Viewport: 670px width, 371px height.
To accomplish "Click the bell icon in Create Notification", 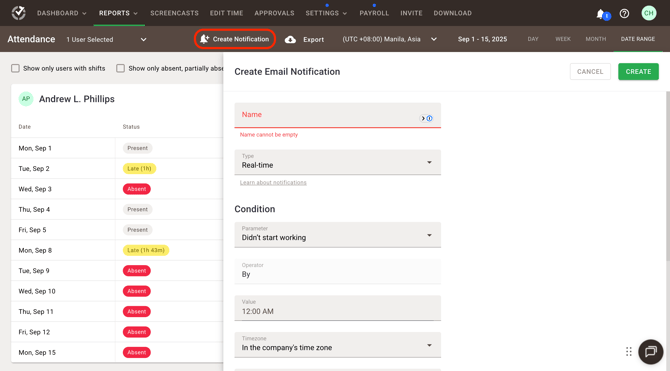I will 204,39.
